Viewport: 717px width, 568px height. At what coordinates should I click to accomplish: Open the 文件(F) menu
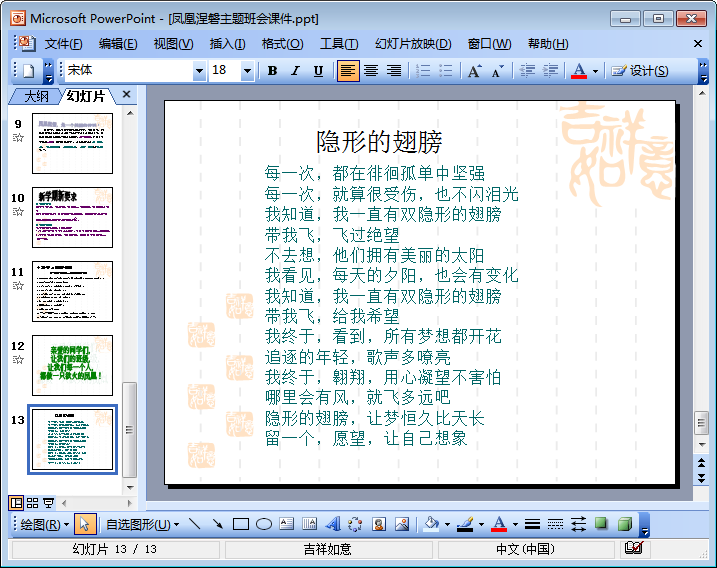point(63,44)
